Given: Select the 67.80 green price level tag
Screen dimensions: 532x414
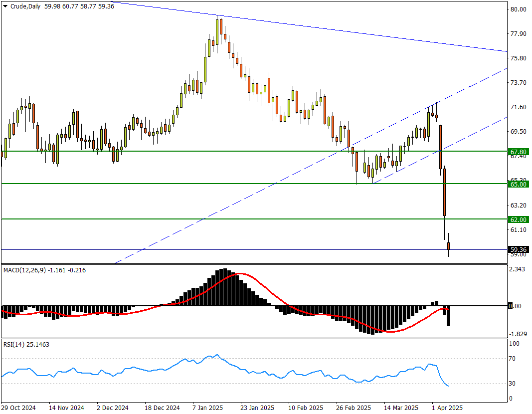Looking at the screenshot, I should (518, 151).
